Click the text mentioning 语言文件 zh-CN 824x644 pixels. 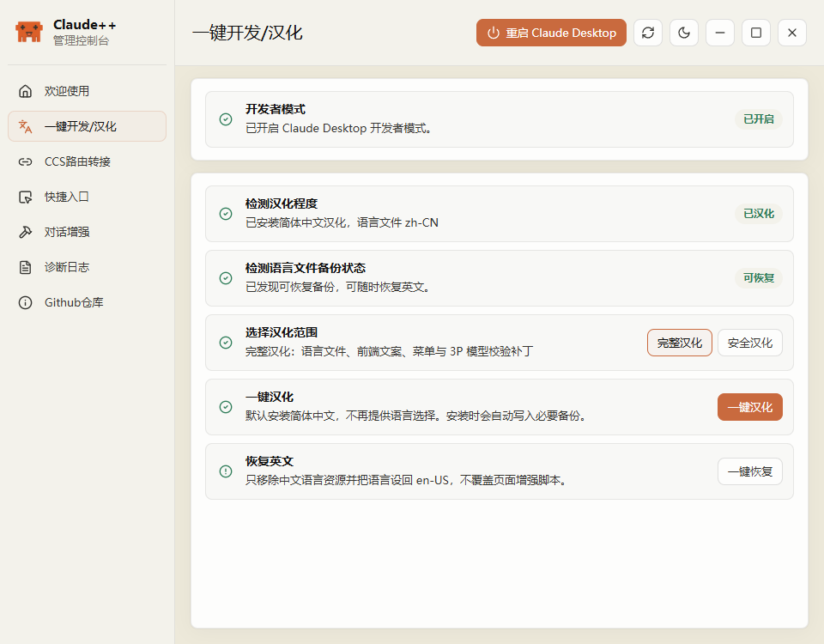(342, 223)
